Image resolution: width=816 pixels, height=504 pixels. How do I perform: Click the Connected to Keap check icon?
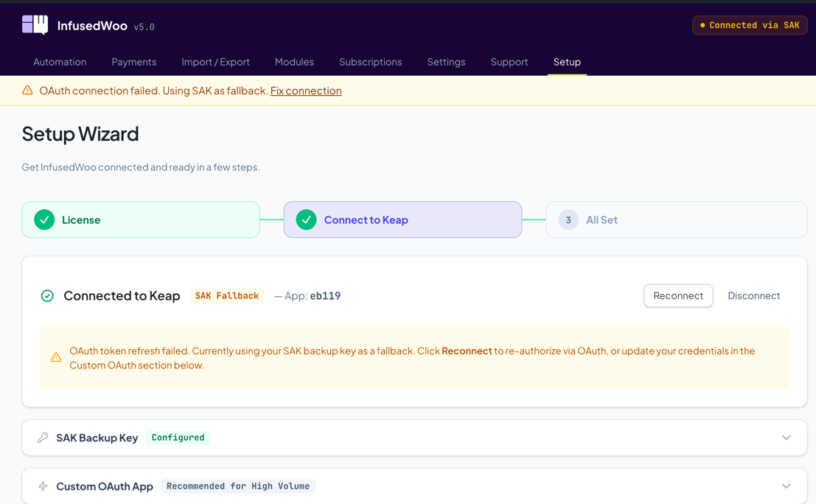coord(47,295)
